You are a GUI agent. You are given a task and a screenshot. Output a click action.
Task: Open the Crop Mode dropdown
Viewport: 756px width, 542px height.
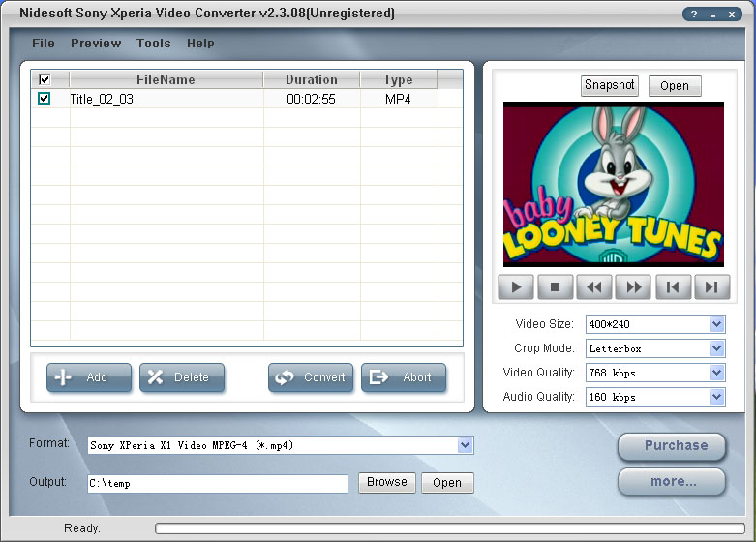point(716,348)
